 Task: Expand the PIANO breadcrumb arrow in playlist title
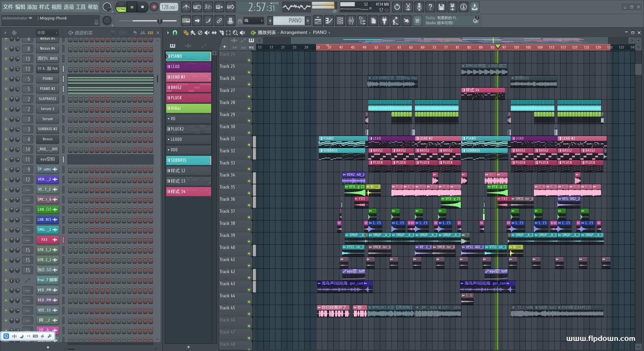click(329, 33)
